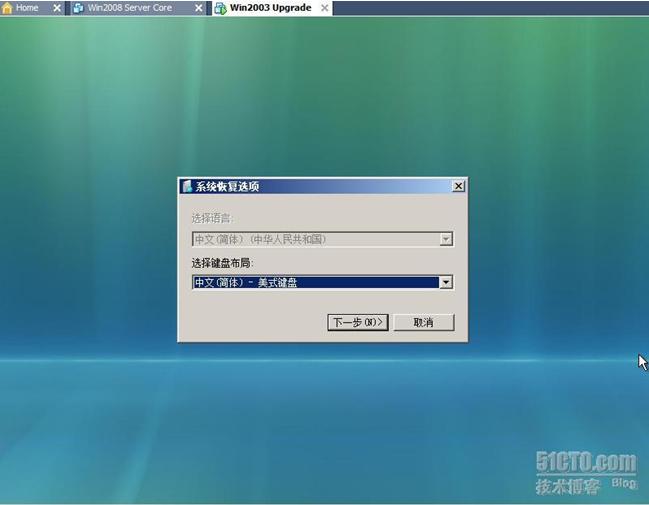The width and height of the screenshot is (649, 505).
Task: Switch to the Home tab
Action: coord(28,8)
